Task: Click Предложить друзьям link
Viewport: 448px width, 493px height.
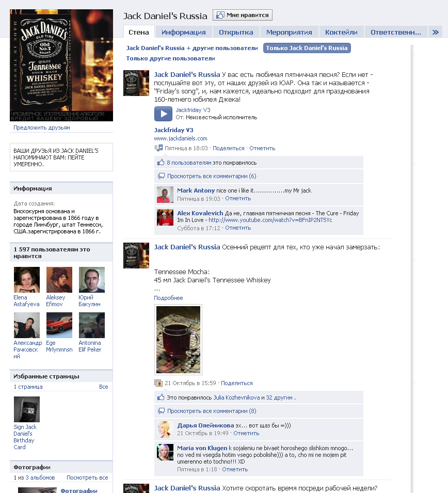Action: point(42,128)
